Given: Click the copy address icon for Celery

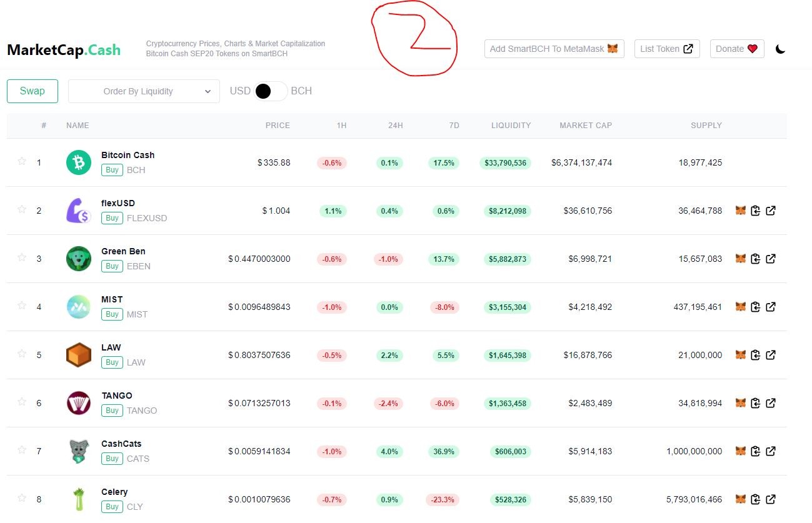Looking at the screenshot, I should [x=756, y=499].
